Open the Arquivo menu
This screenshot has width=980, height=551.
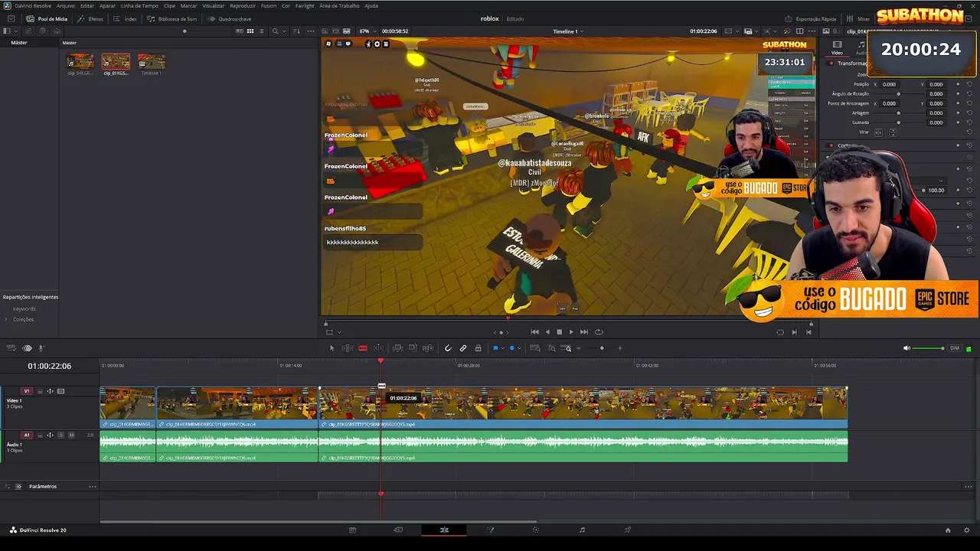(x=66, y=5)
